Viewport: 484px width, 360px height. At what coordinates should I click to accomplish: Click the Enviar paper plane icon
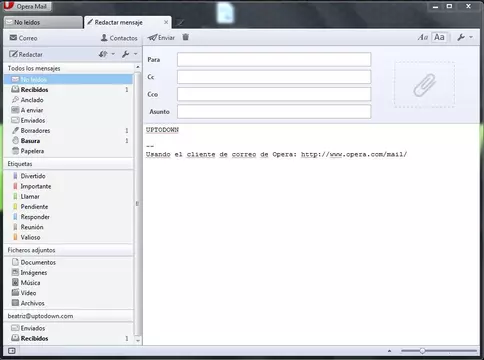[152, 38]
